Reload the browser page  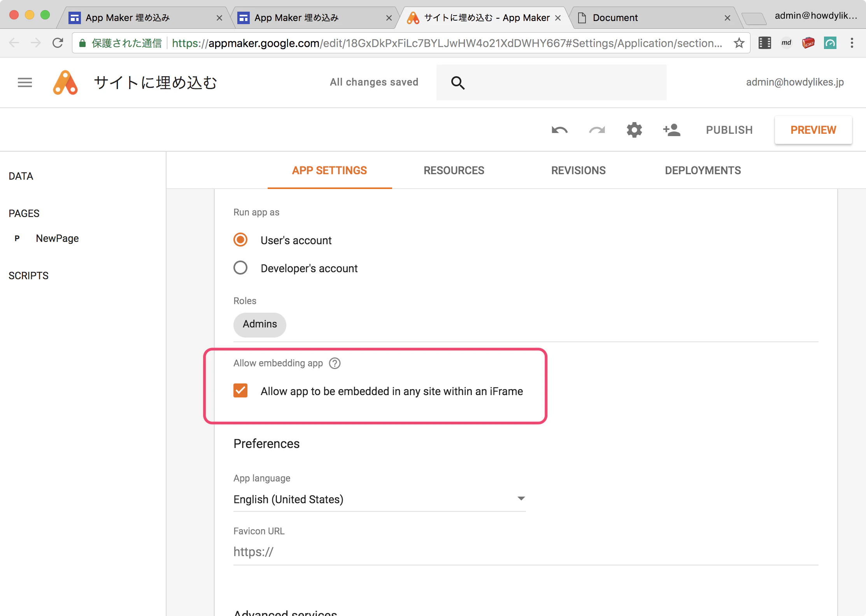58,43
